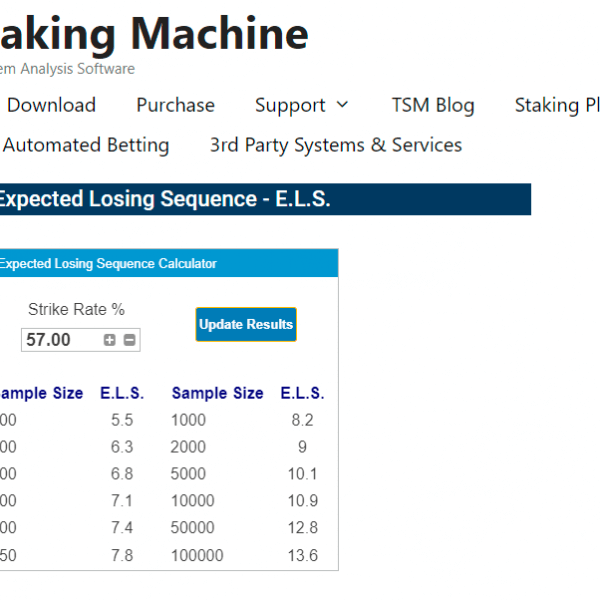
Task: Go to the TSM Blog
Action: [433, 105]
